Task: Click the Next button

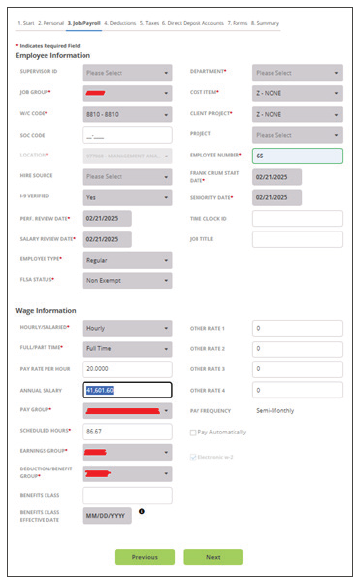Action: coord(213,557)
